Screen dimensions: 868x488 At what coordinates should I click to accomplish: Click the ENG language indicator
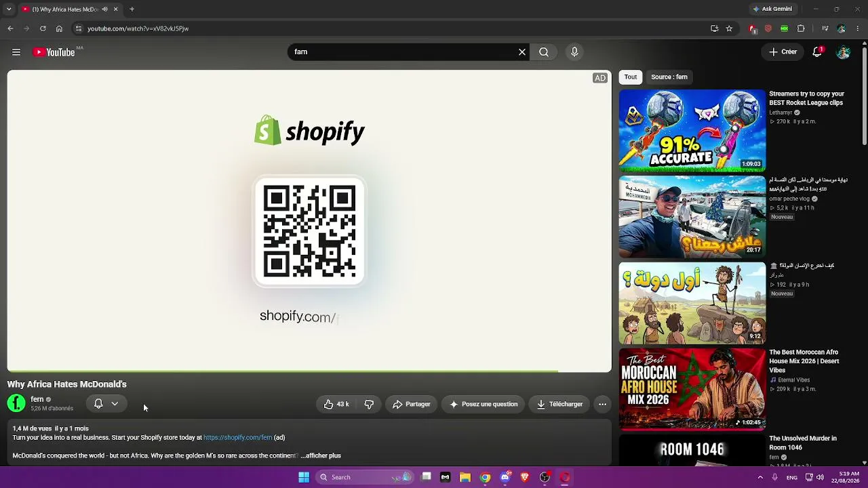792,477
